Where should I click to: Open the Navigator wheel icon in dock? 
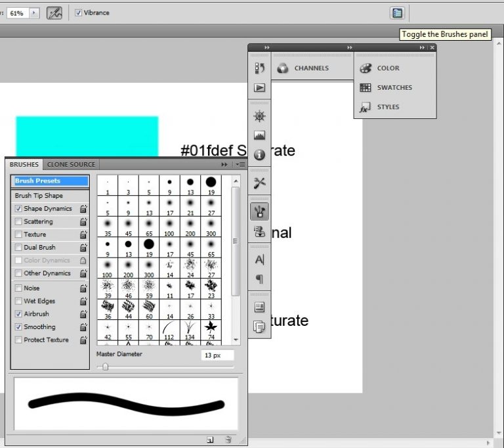click(x=259, y=116)
